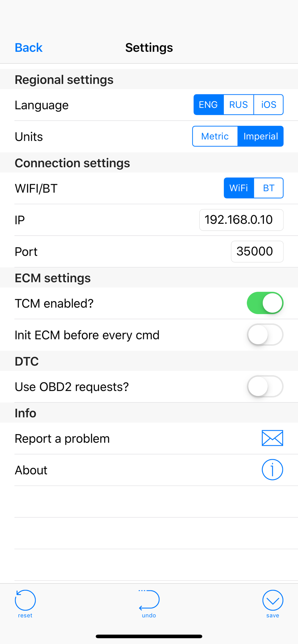Tap the Report a problem row label
This screenshot has height=644, width=298.
pyautogui.click(x=62, y=439)
